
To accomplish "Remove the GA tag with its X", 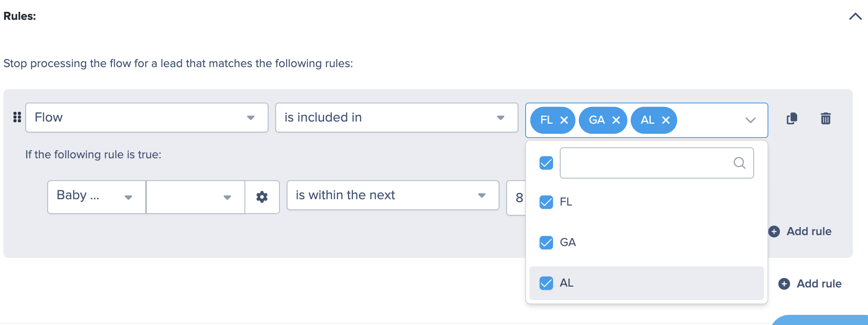I will (x=616, y=120).
